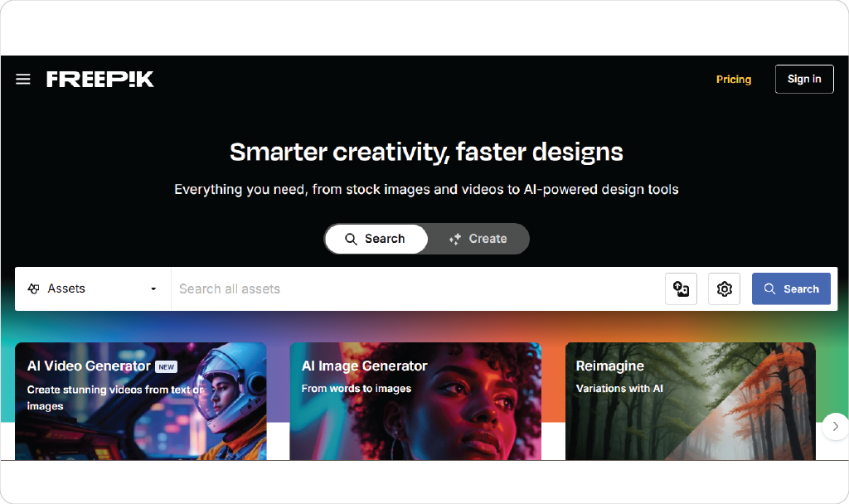Open the hamburger menu icon

tap(22, 80)
